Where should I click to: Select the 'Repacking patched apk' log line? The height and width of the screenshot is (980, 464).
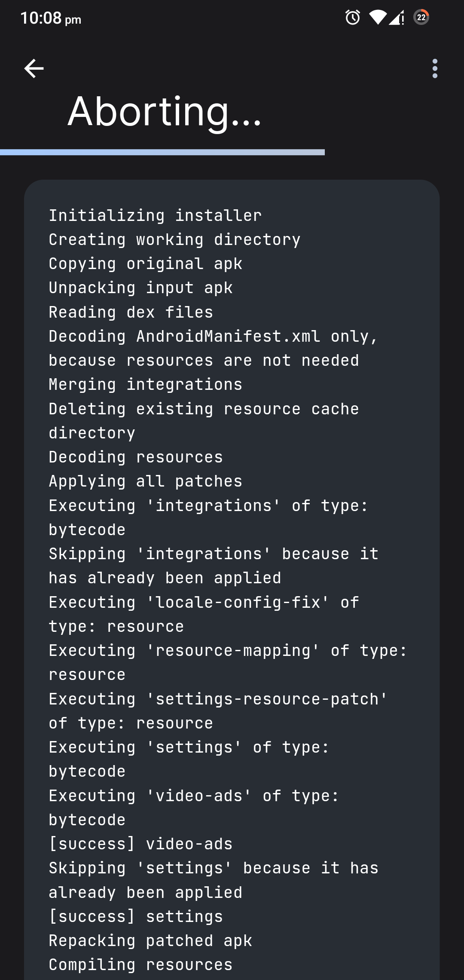tap(150, 940)
